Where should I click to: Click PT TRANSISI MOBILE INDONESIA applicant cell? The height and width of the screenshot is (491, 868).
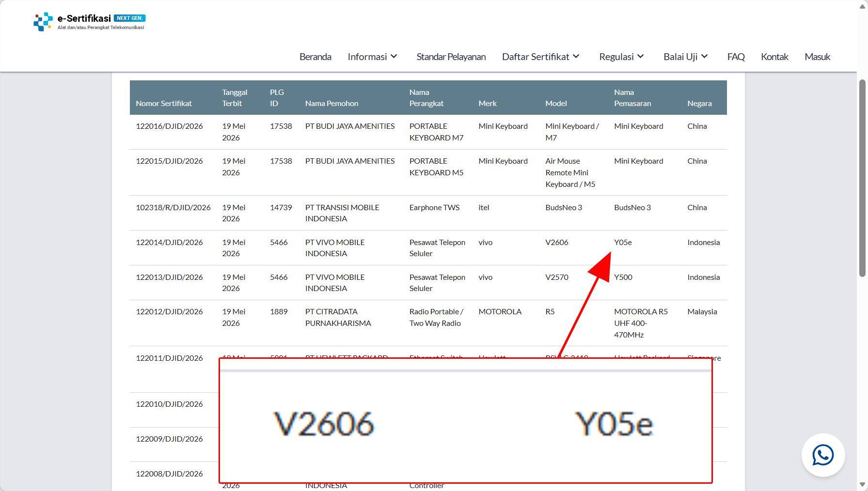(x=342, y=213)
